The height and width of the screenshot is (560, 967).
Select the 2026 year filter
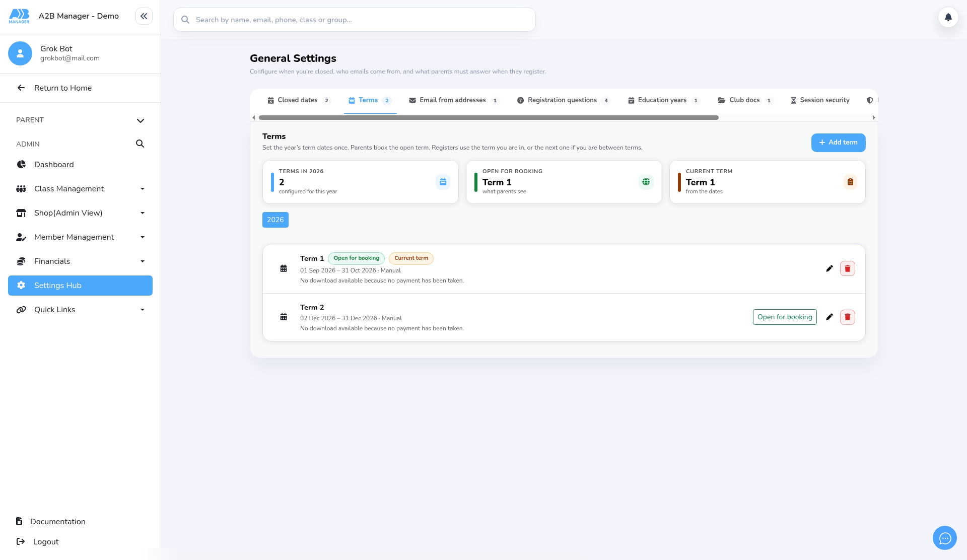pos(275,220)
